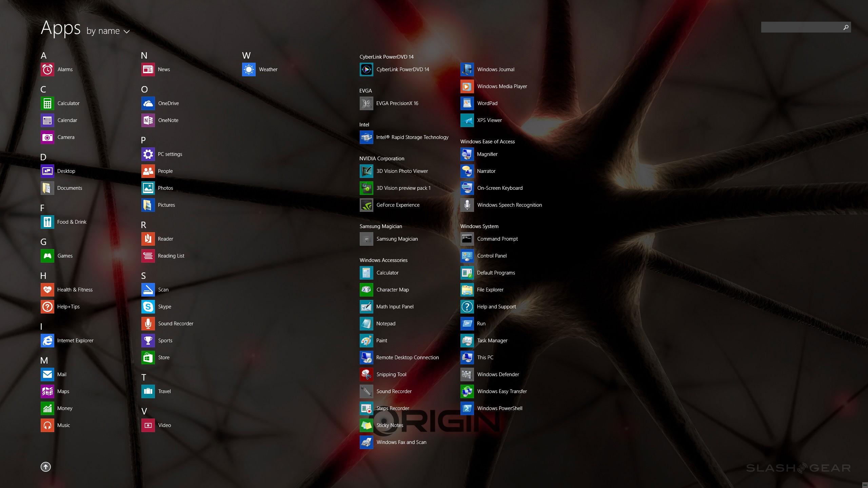Expand the 'by name' sort dropdown

[x=108, y=31]
